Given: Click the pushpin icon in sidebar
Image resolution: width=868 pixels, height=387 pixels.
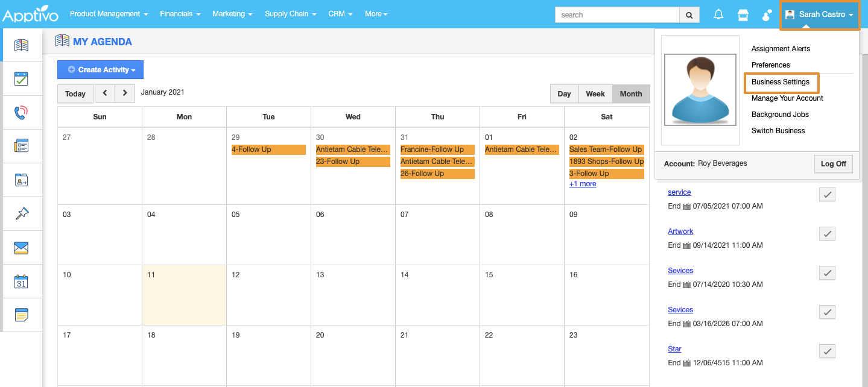Looking at the screenshot, I should 21,213.
